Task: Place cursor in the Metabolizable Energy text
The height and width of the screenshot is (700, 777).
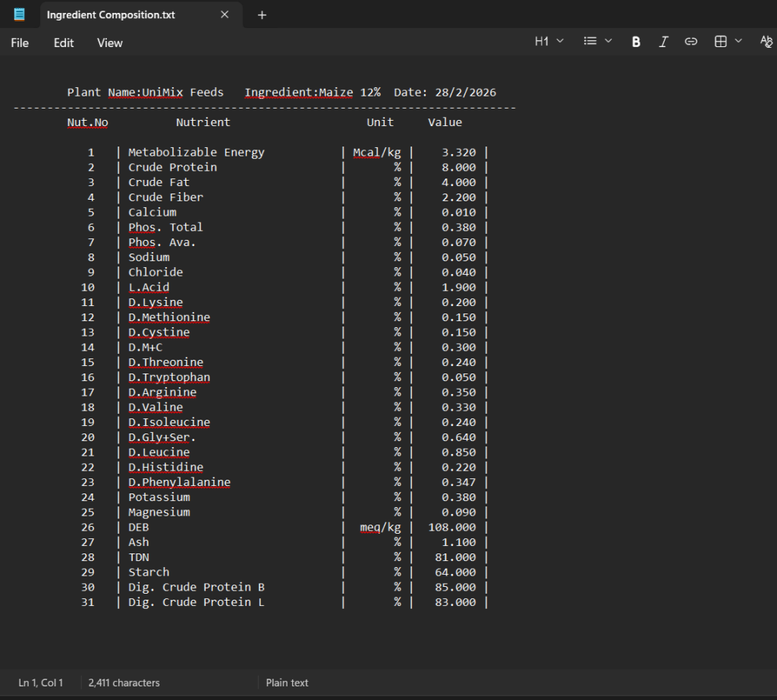Action: (x=196, y=153)
